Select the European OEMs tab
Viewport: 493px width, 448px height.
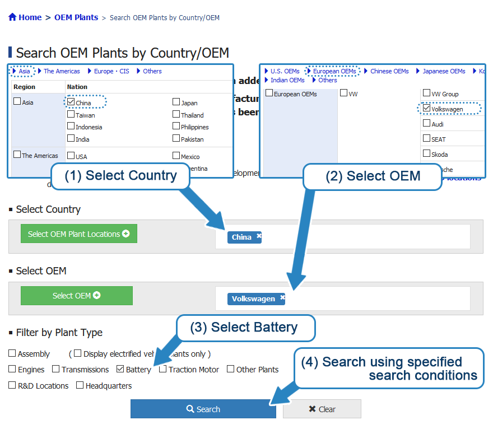click(x=334, y=71)
